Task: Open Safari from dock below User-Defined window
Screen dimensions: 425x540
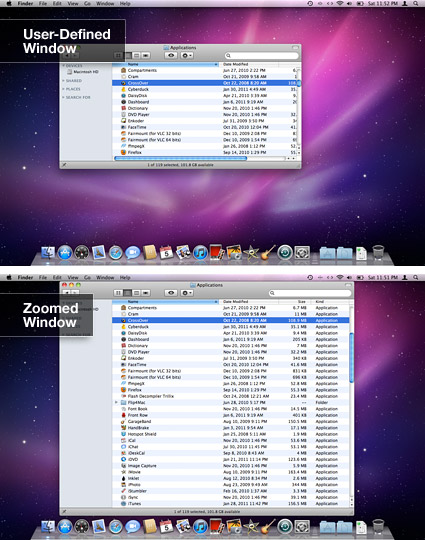Action: pos(116,253)
